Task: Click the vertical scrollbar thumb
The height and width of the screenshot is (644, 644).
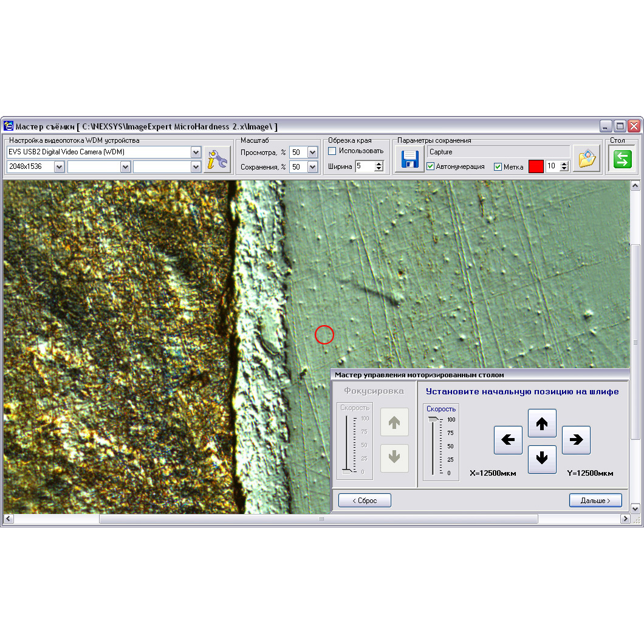Action: 635,343
